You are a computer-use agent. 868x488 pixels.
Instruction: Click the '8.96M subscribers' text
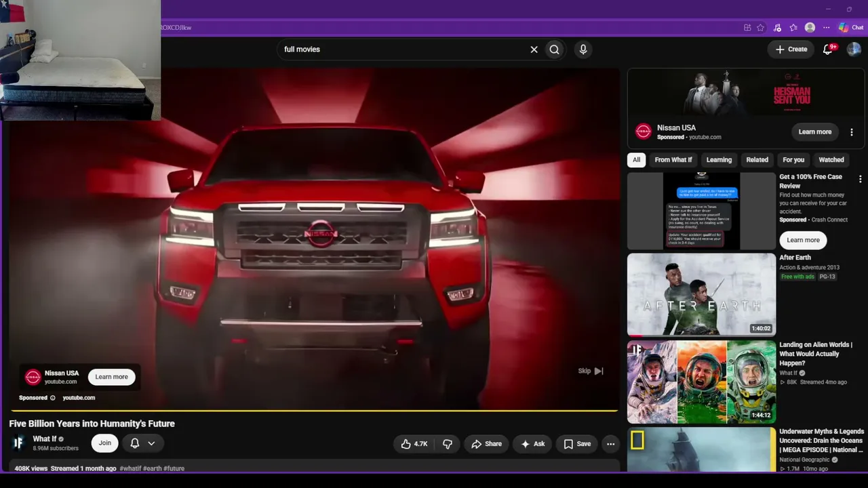(56, 449)
